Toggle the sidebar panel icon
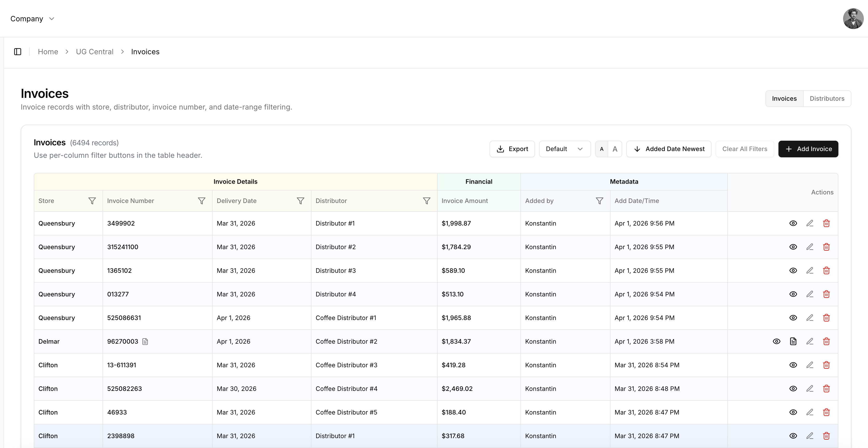The image size is (868, 448). 18,52
